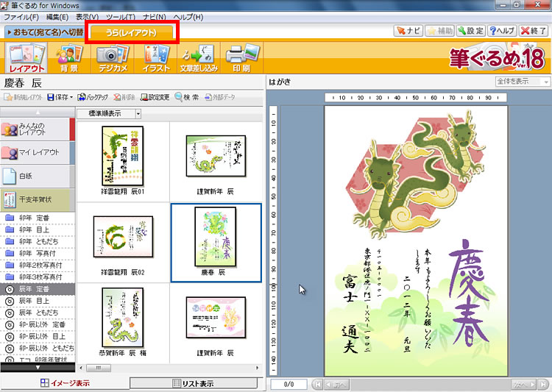The height and width of the screenshot is (392, 552).
Task: Select 辰年 目上 list item
Action: (x=38, y=301)
